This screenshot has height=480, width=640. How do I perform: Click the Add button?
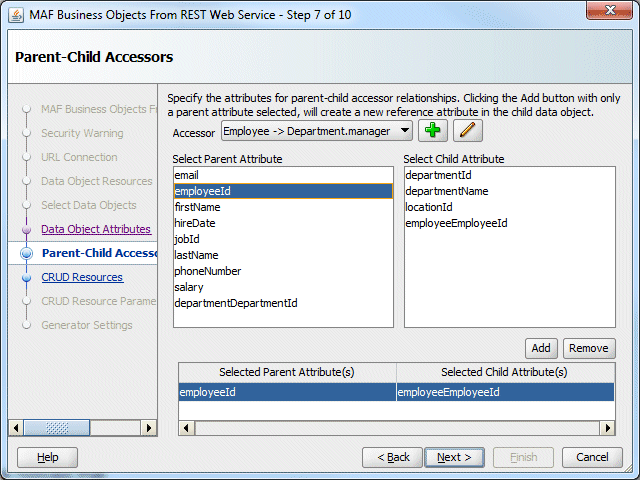[x=541, y=348]
